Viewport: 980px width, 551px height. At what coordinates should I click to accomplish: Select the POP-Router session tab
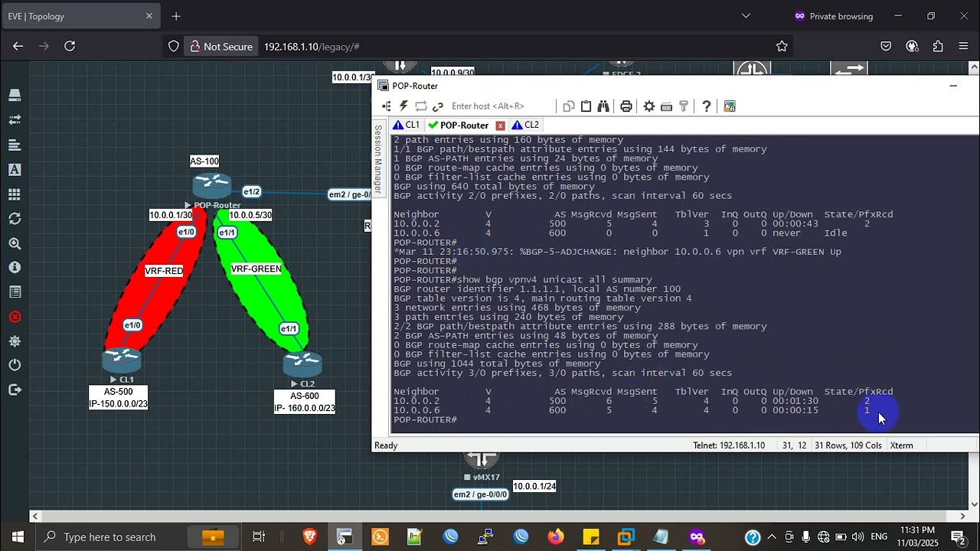click(464, 125)
